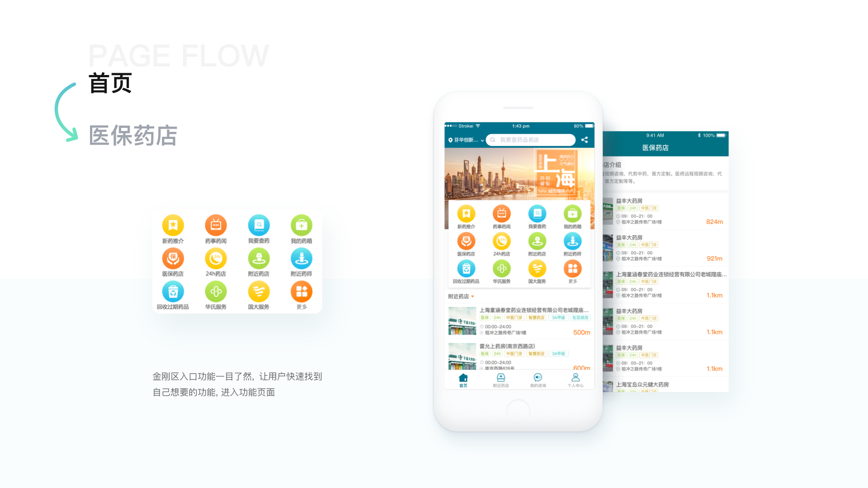The height and width of the screenshot is (488, 868).
Task: Select the 24h药店 (24h Pharmacy) icon
Action: 215,259
